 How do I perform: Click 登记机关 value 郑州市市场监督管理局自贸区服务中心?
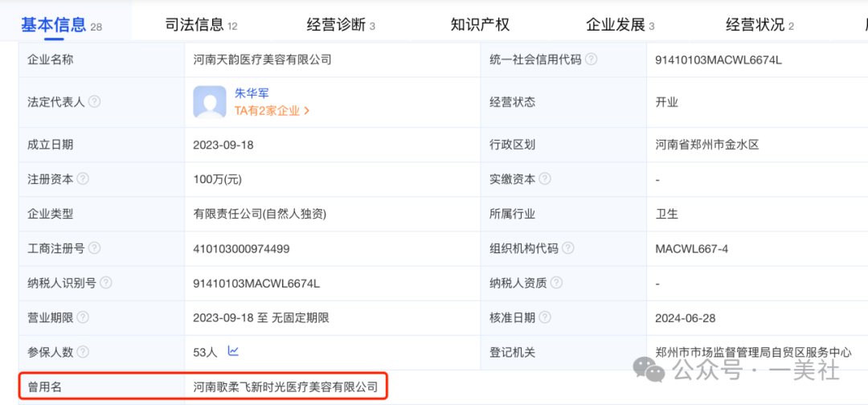point(753,352)
